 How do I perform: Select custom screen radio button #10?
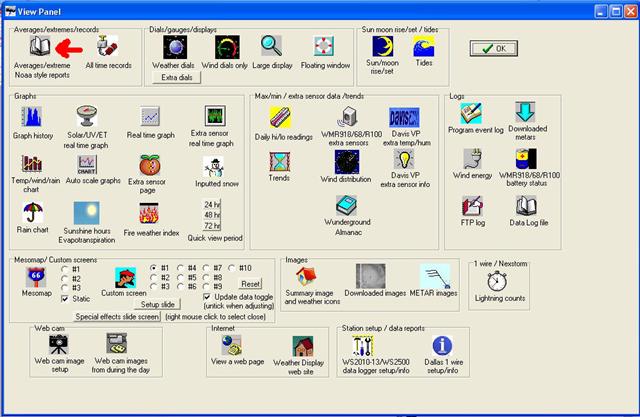[x=232, y=268]
